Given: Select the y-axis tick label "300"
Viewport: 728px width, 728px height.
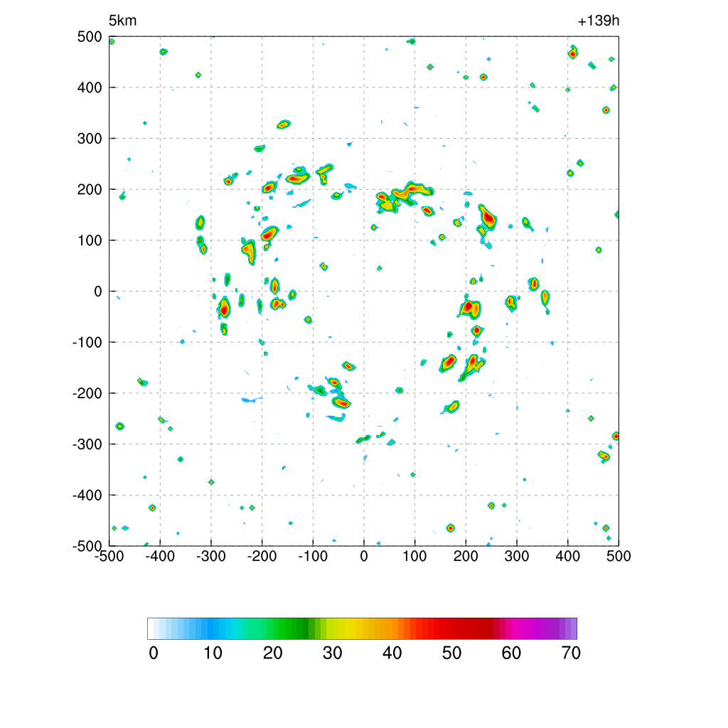Looking at the screenshot, I should pyautogui.click(x=90, y=139).
